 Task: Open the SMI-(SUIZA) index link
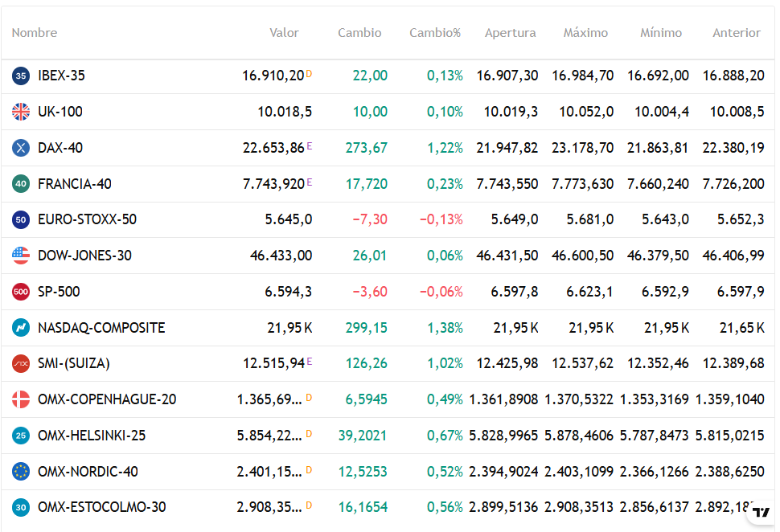[x=73, y=363]
